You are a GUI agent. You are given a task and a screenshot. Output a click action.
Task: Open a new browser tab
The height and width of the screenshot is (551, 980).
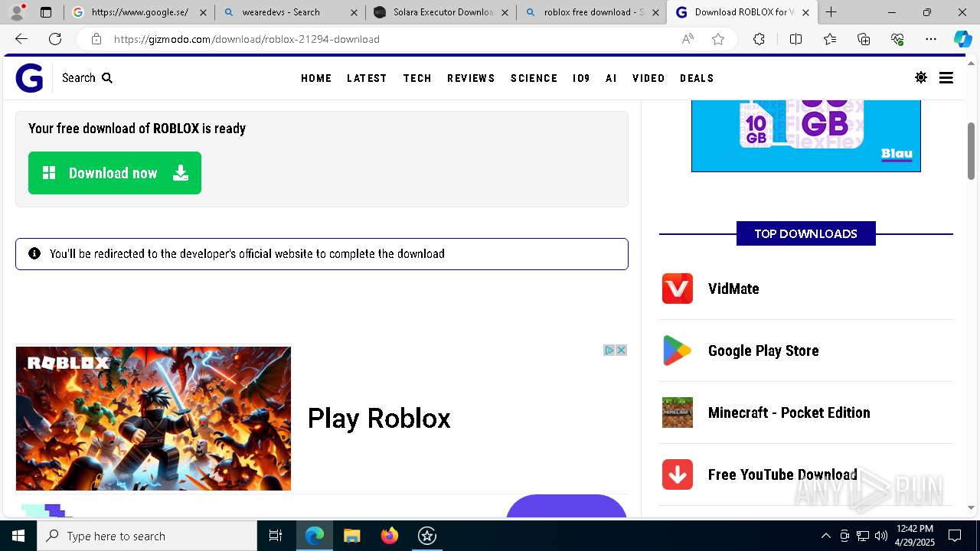(831, 12)
